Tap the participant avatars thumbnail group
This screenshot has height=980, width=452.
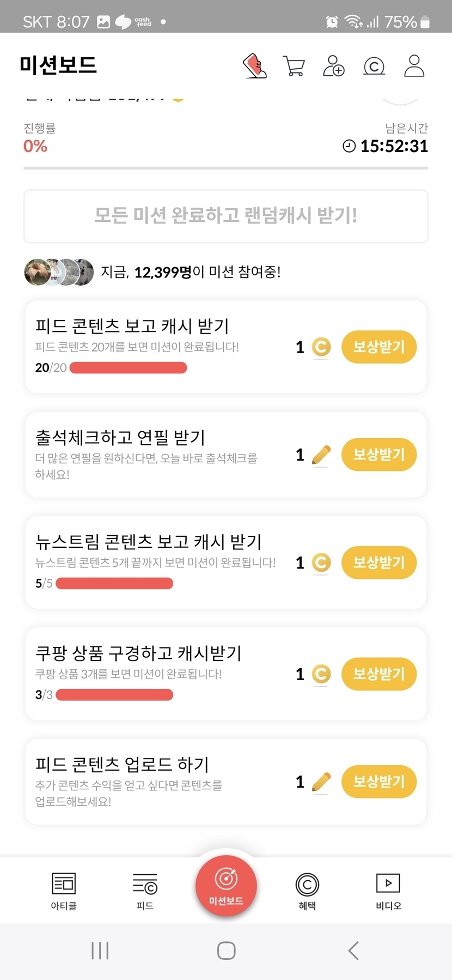[59, 272]
